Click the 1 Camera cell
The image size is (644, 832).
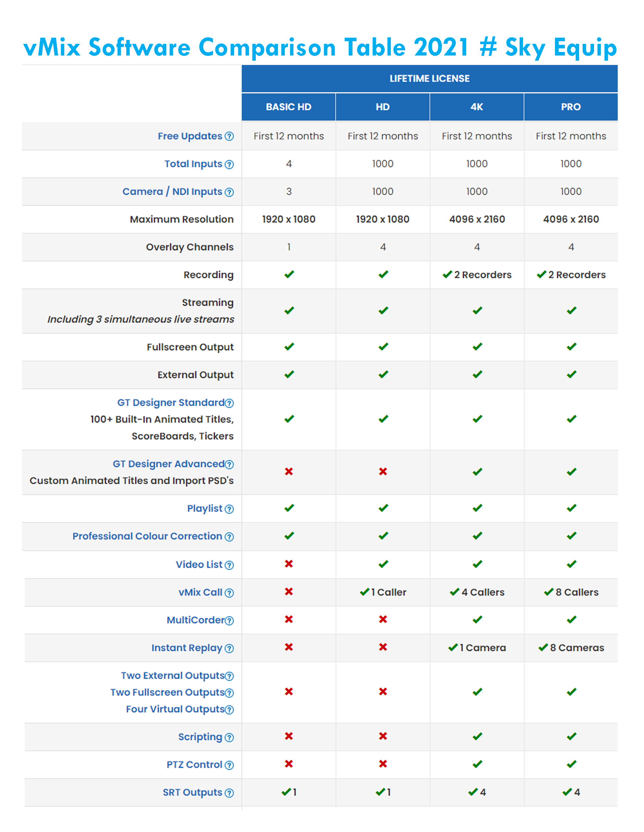tap(477, 648)
